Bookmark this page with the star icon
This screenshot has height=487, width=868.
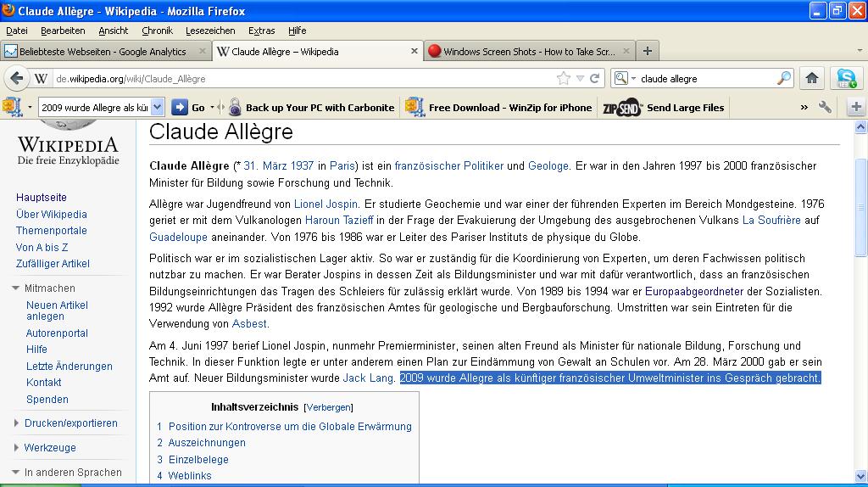pyautogui.click(x=564, y=79)
